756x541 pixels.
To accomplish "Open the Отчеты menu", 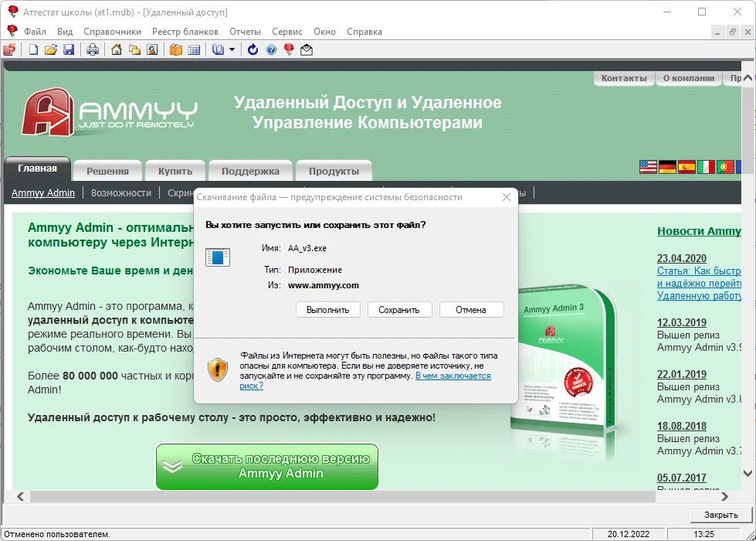I will click(245, 32).
